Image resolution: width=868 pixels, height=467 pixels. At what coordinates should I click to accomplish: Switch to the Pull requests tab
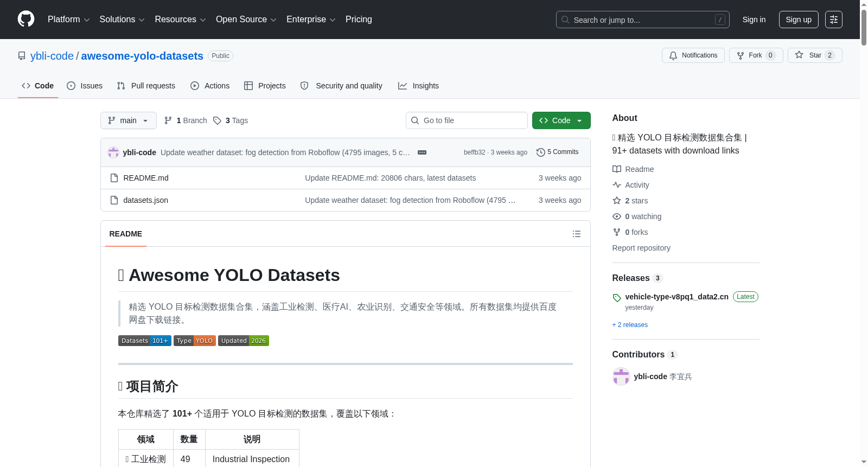point(146,86)
